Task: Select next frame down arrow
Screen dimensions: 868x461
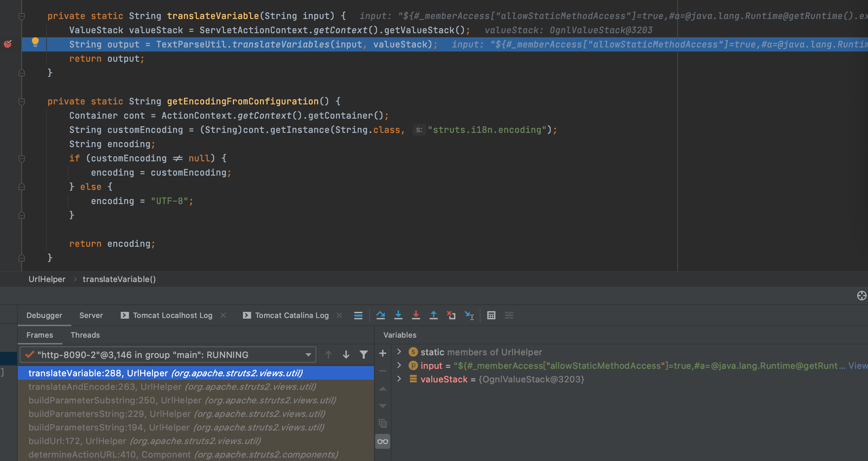Action: (x=346, y=355)
